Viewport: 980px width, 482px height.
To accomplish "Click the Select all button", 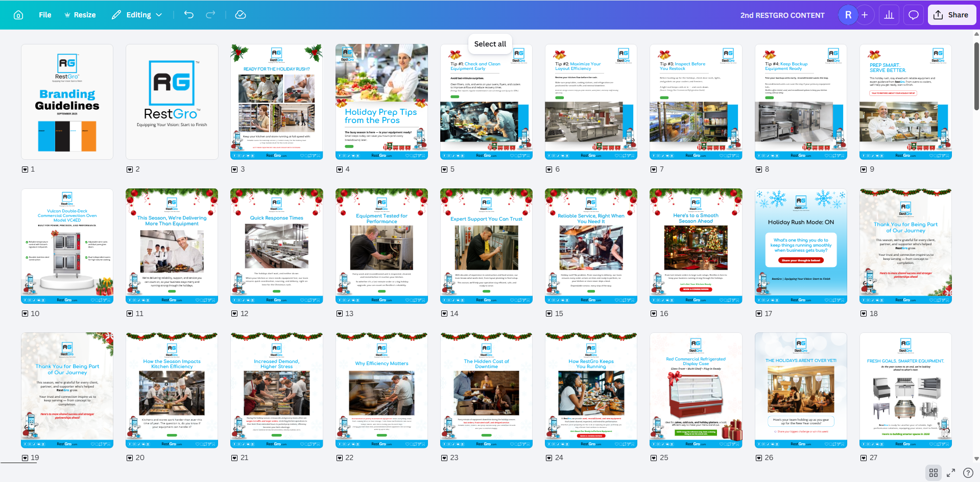I will [490, 44].
